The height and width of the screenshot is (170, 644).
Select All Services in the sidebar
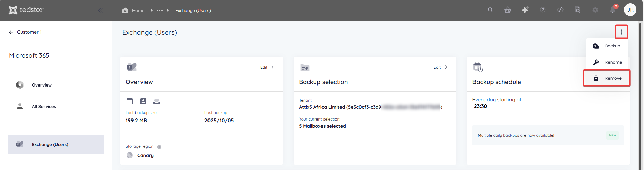44,106
